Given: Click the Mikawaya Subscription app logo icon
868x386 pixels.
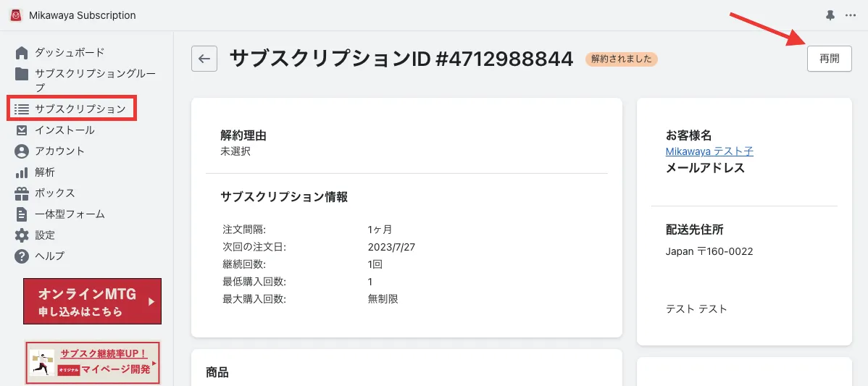Looking at the screenshot, I should pyautogui.click(x=16, y=15).
